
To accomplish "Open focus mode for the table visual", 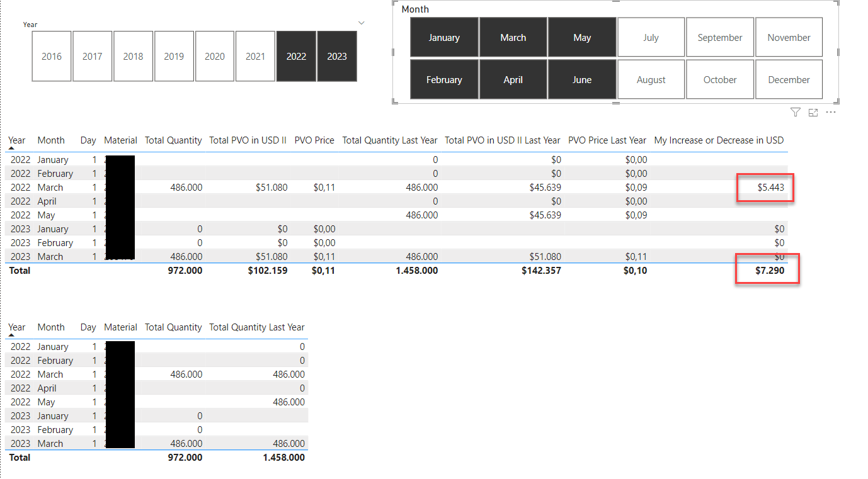I will (813, 112).
